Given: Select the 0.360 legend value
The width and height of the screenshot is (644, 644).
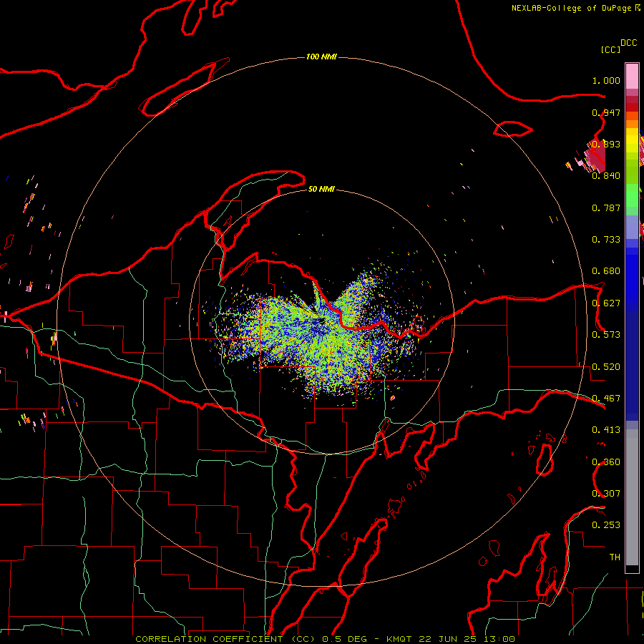Looking at the screenshot, I should coord(606,462).
